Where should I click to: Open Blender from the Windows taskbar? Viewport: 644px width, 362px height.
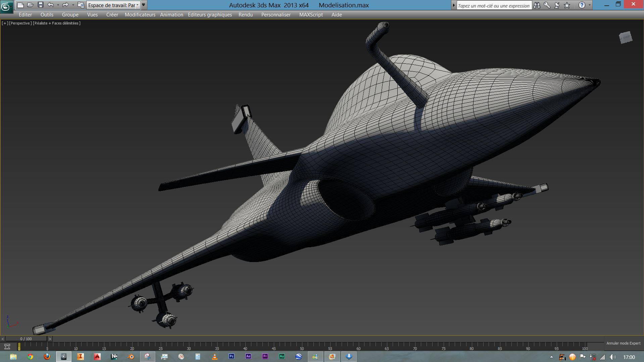click(131, 357)
